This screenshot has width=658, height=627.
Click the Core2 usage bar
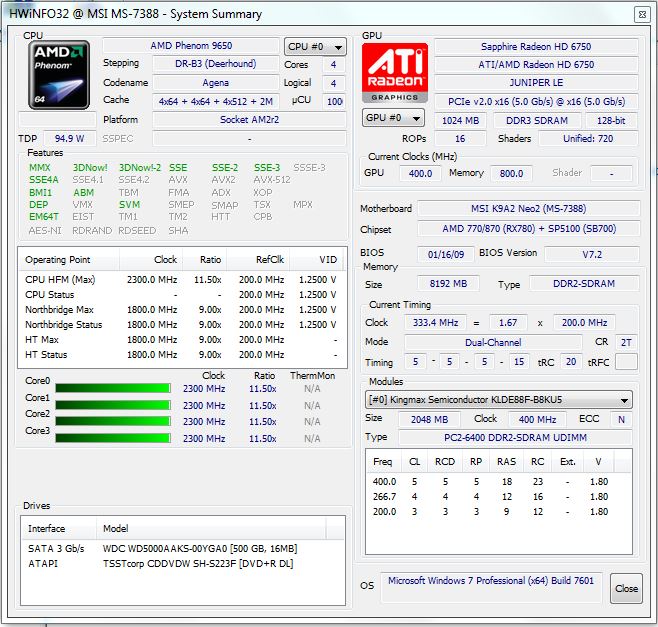click(x=113, y=421)
